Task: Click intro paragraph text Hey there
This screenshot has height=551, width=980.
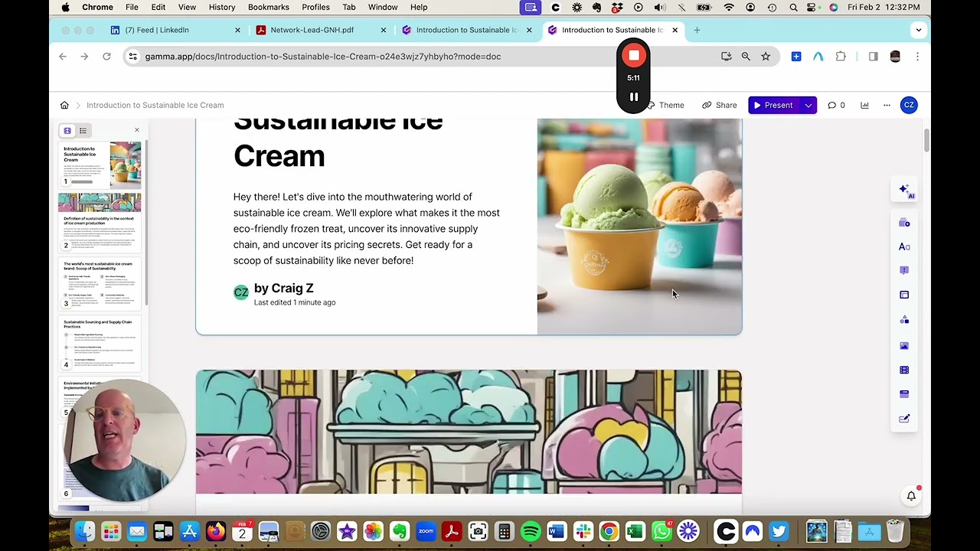Action: point(367,228)
